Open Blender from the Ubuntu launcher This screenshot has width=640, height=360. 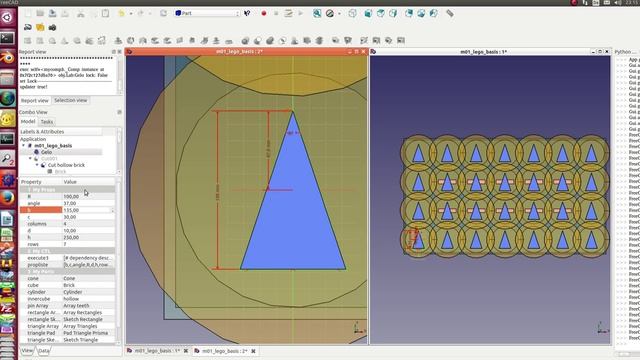coord(7,58)
